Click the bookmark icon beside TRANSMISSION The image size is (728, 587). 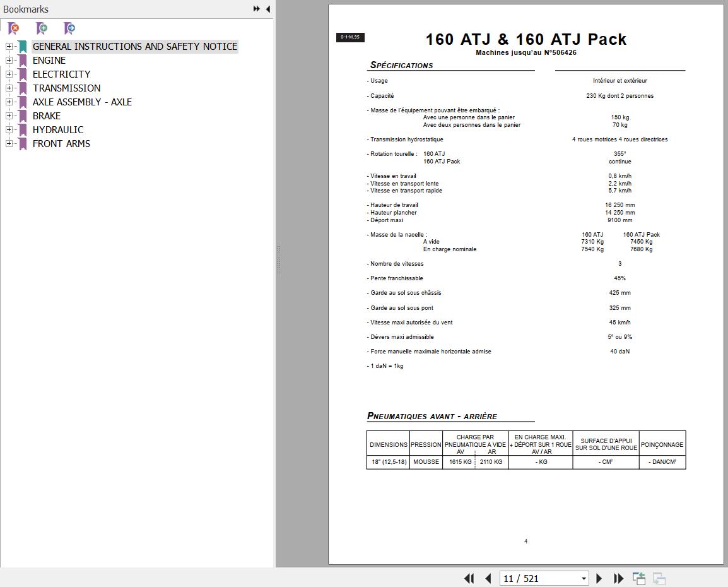pos(23,88)
